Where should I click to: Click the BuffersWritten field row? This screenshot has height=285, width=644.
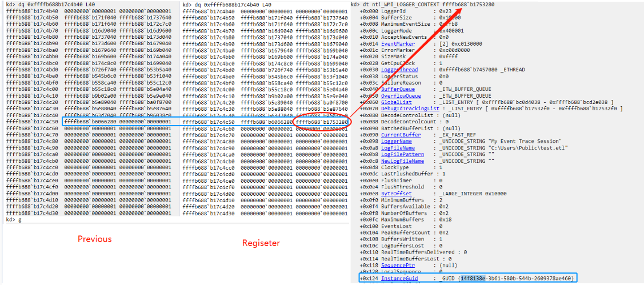coord(401,239)
